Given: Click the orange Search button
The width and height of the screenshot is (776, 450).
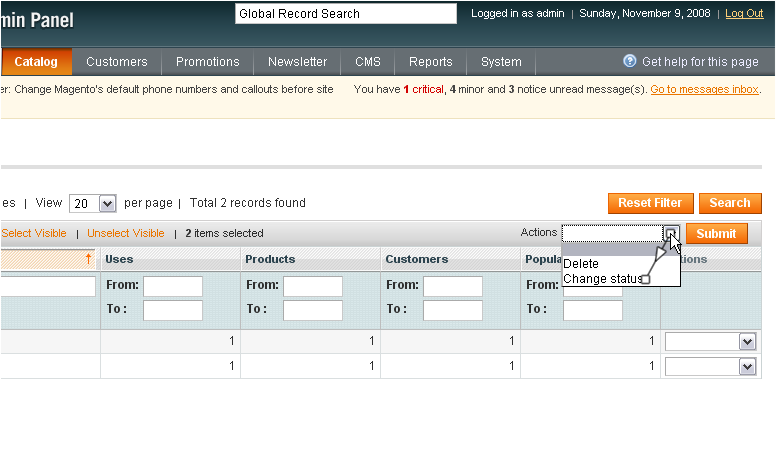Looking at the screenshot, I should click(730, 203).
